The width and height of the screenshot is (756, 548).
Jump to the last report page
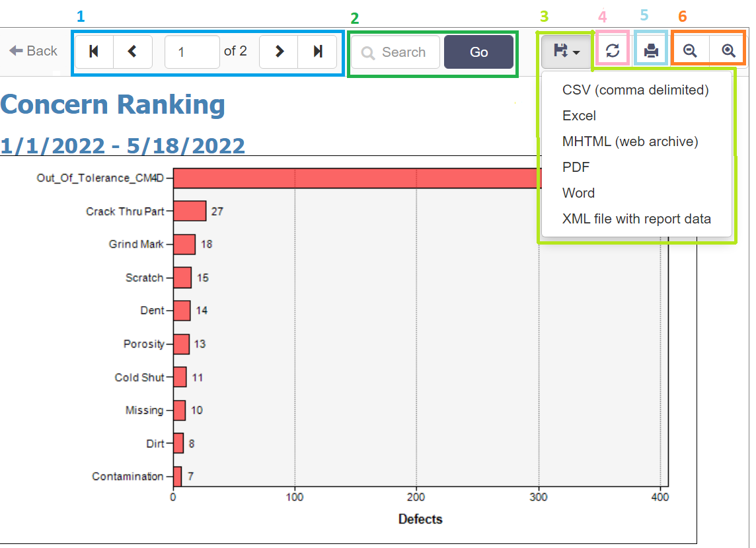[318, 52]
